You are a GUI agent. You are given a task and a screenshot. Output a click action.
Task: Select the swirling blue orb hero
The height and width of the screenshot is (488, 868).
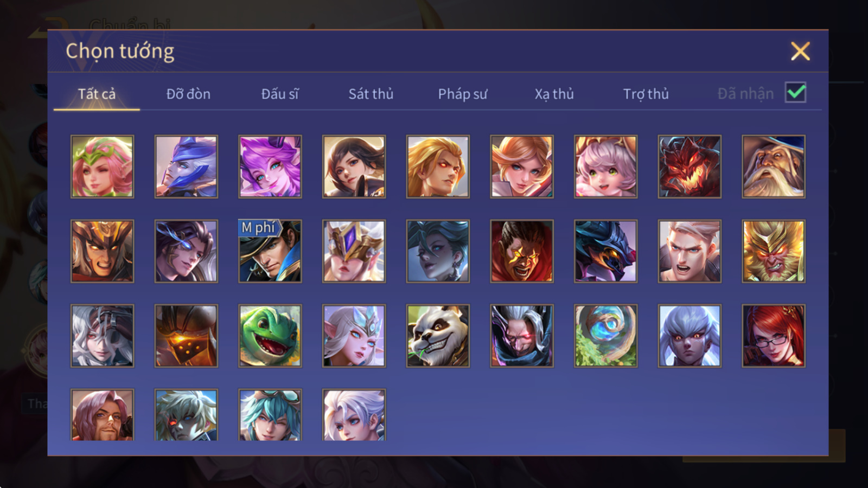click(x=605, y=336)
